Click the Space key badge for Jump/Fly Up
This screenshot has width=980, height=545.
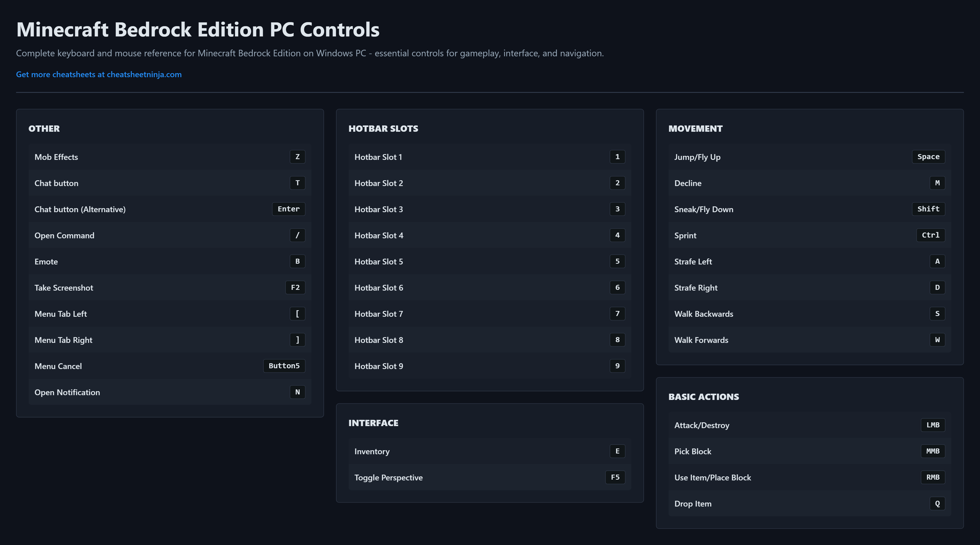[928, 157]
